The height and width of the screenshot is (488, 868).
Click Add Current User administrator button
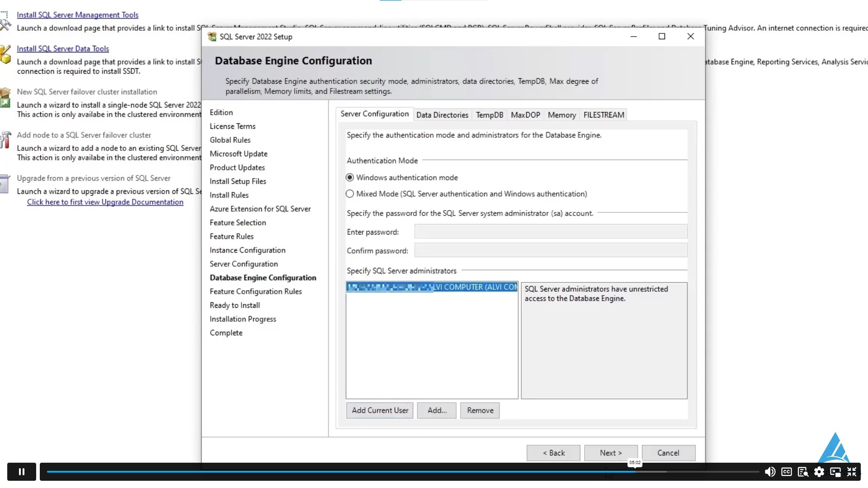[380, 410]
